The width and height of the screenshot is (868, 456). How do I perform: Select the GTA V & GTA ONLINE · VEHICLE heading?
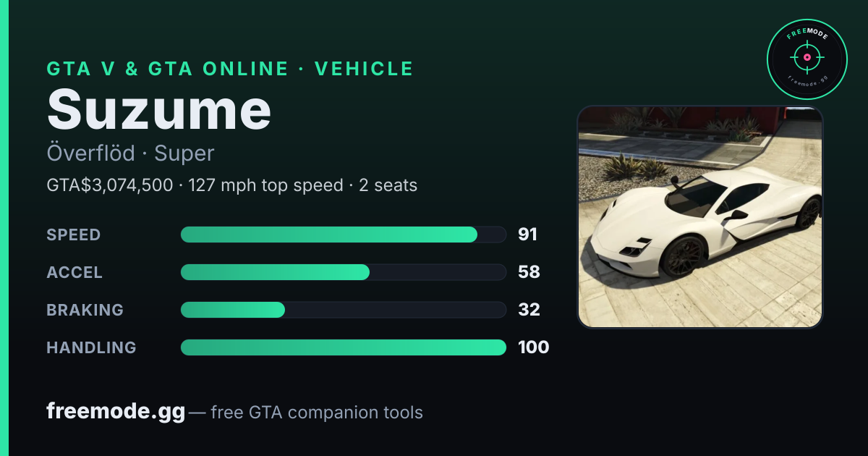pos(230,69)
